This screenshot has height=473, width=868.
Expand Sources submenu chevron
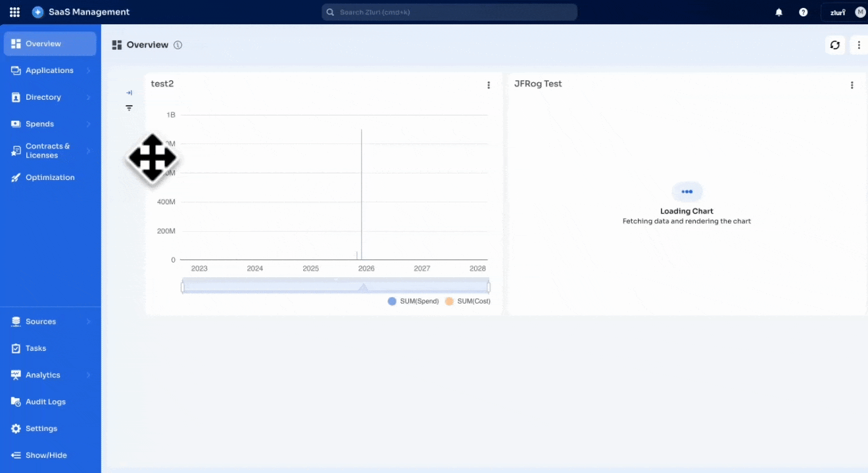[x=88, y=321]
